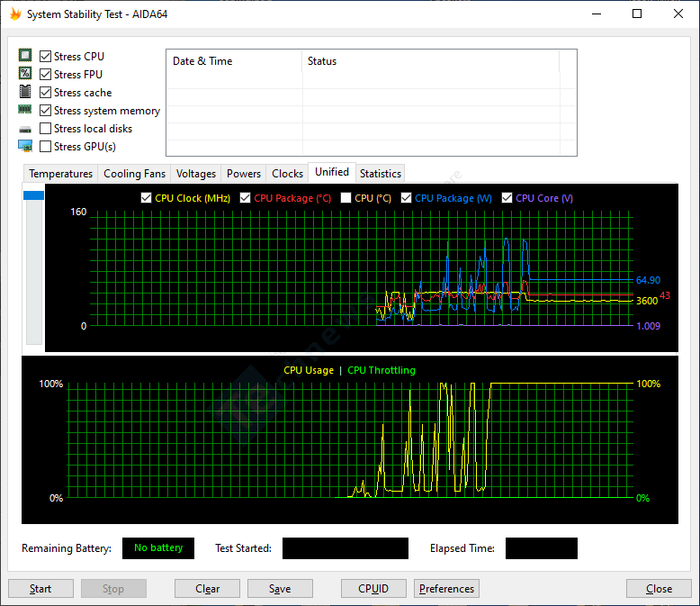Open the CPUID panel
Viewport: 700px width, 606px height.
[373, 589]
